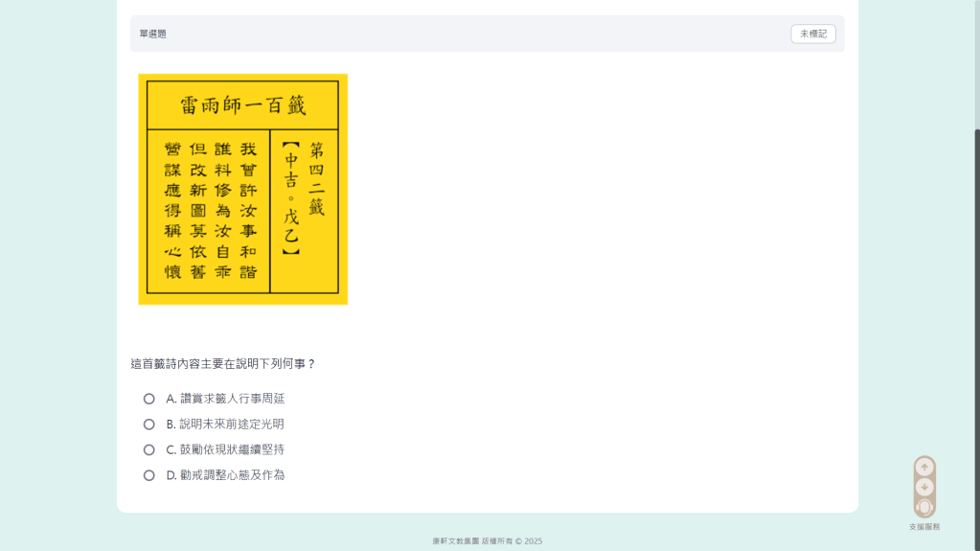Image resolution: width=980 pixels, height=551 pixels.
Task: Open support via the headset icon
Action: (x=924, y=507)
